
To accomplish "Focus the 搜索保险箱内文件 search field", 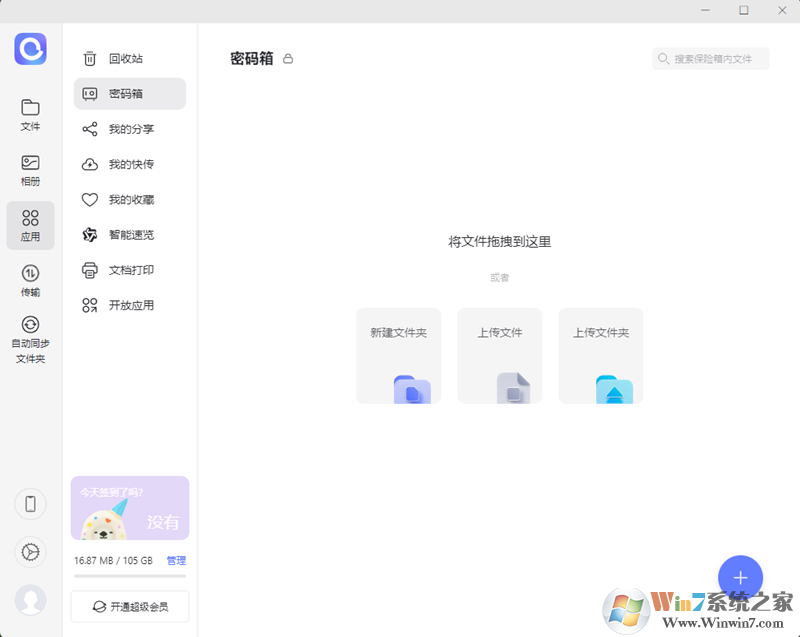I will click(711, 59).
